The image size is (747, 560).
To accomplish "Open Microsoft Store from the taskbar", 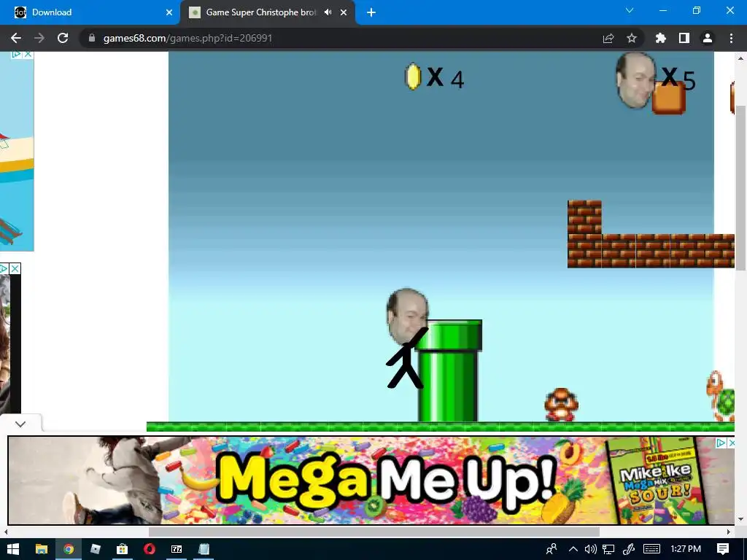I will pyautogui.click(x=123, y=549).
